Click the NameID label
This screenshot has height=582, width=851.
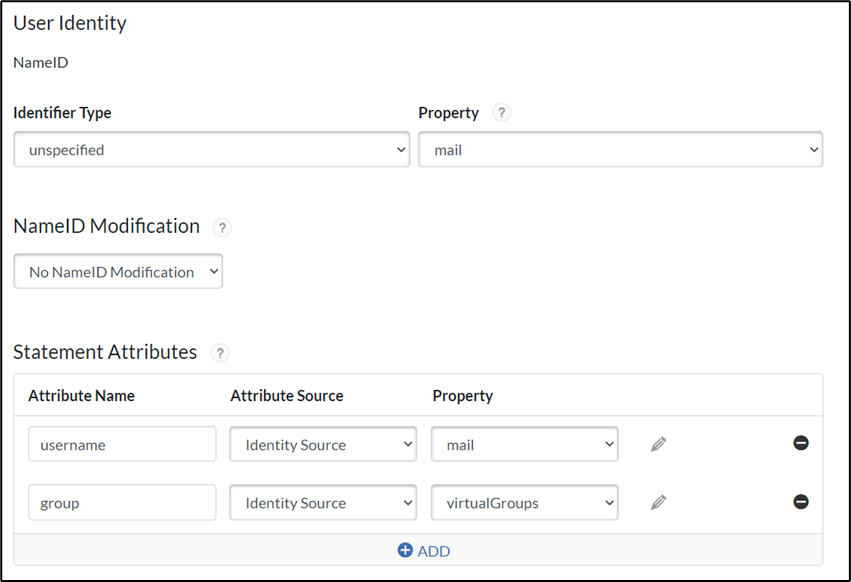point(40,62)
